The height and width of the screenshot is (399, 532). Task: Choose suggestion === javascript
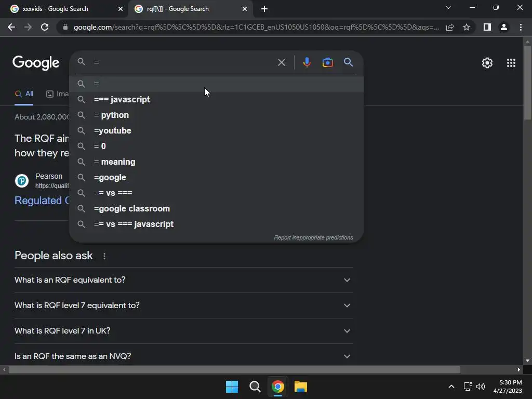click(x=216, y=99)
